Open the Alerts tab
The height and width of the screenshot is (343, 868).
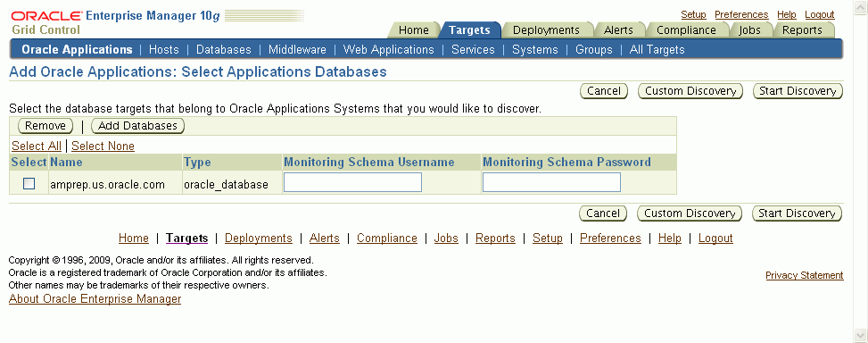618,29
